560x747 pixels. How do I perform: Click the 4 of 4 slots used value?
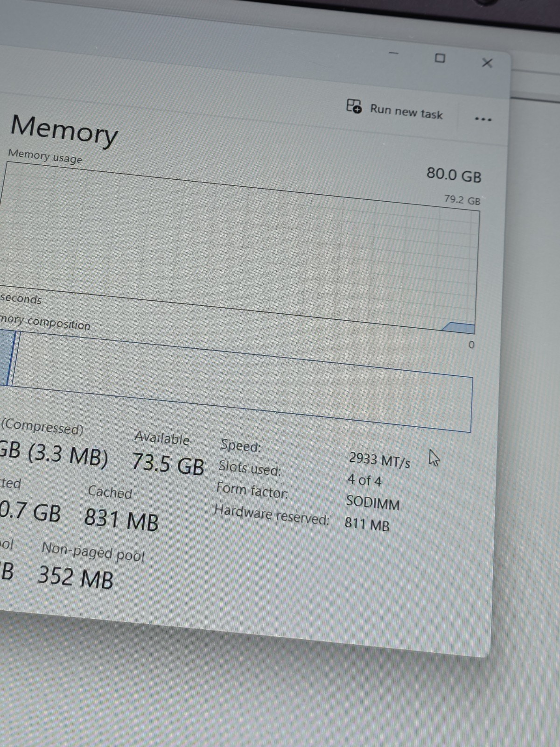click(x=364, y=480)
